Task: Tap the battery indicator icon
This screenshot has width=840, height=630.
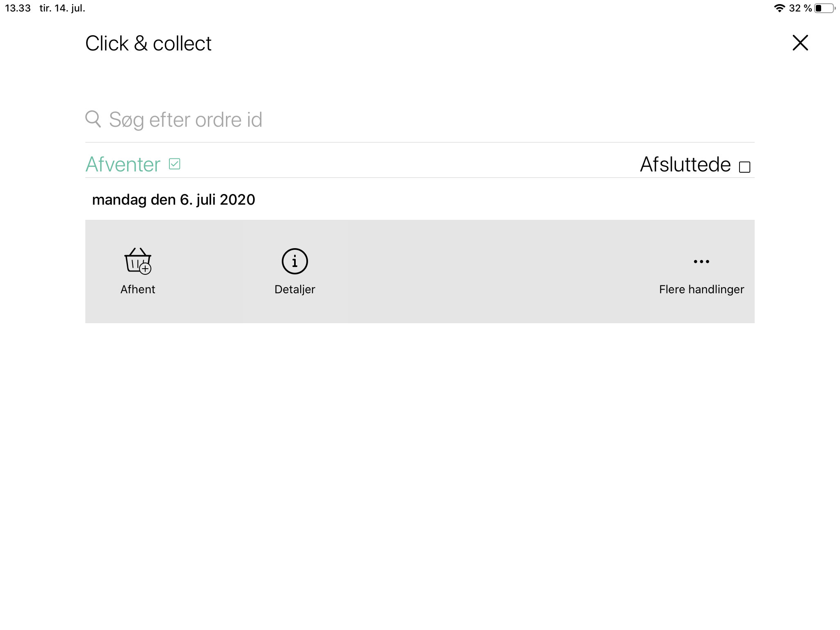Action: click(x=824, y=8)
